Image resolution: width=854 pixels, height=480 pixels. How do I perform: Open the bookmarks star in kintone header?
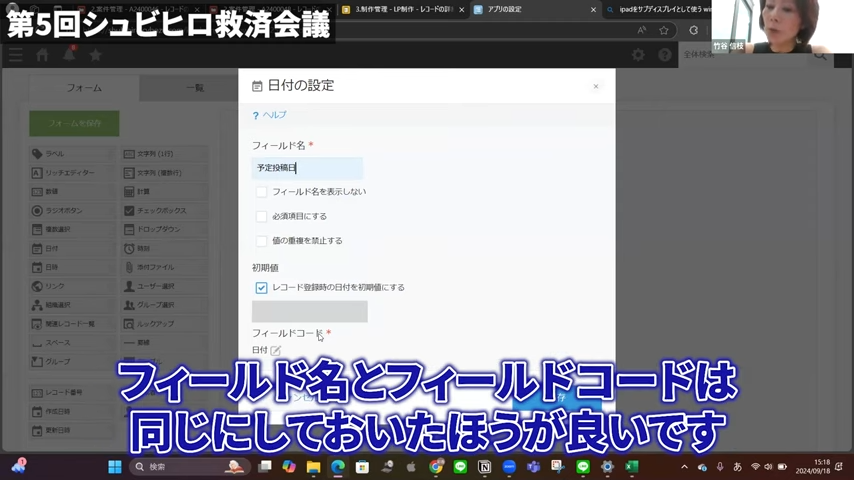coord(95,55)
